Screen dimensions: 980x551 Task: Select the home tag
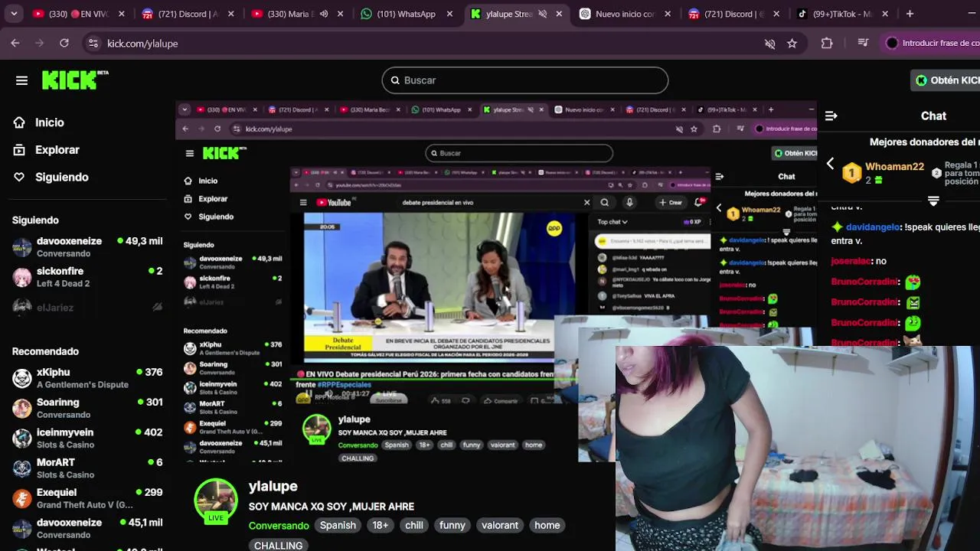[547, 525]
